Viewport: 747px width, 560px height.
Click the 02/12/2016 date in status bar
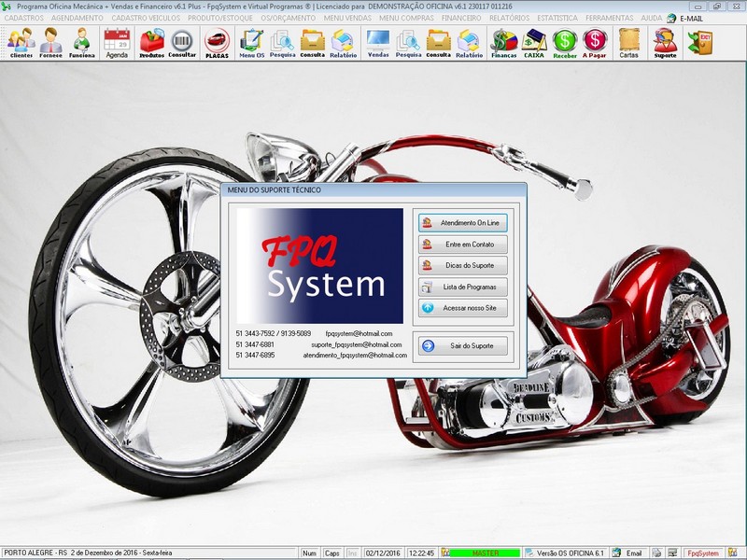coord(383,553)
